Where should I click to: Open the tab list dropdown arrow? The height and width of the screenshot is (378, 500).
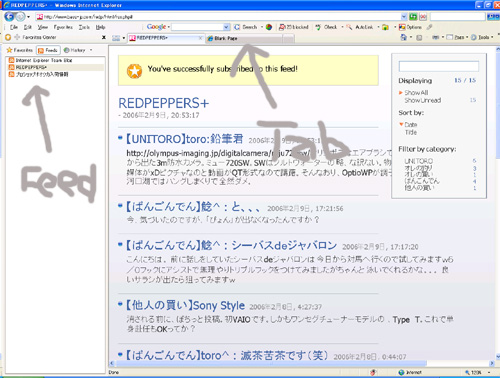[124, 38]
